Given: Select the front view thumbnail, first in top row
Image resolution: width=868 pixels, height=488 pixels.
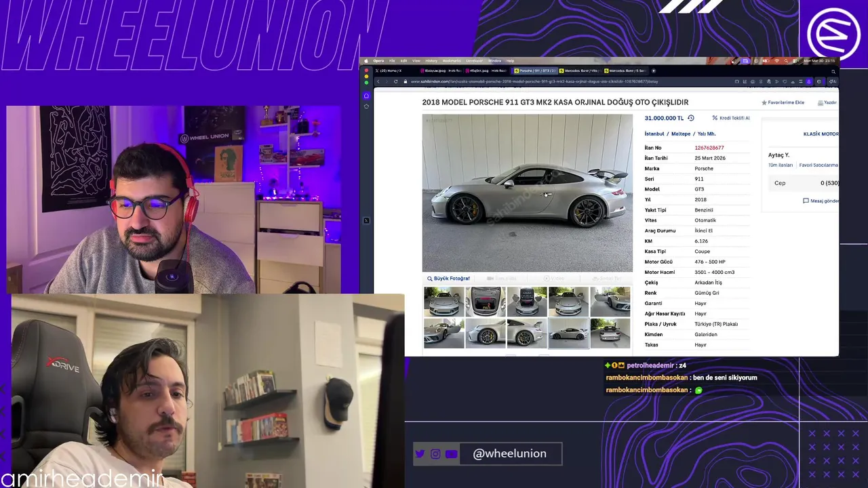Looking at the screenshot, I should [x=443, y=302].
